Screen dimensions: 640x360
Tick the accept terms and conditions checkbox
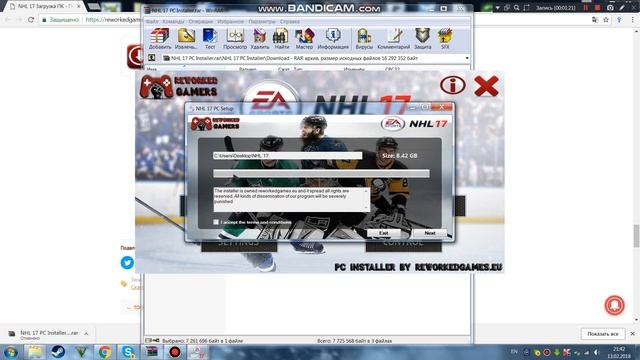click(x=216, y=222)
